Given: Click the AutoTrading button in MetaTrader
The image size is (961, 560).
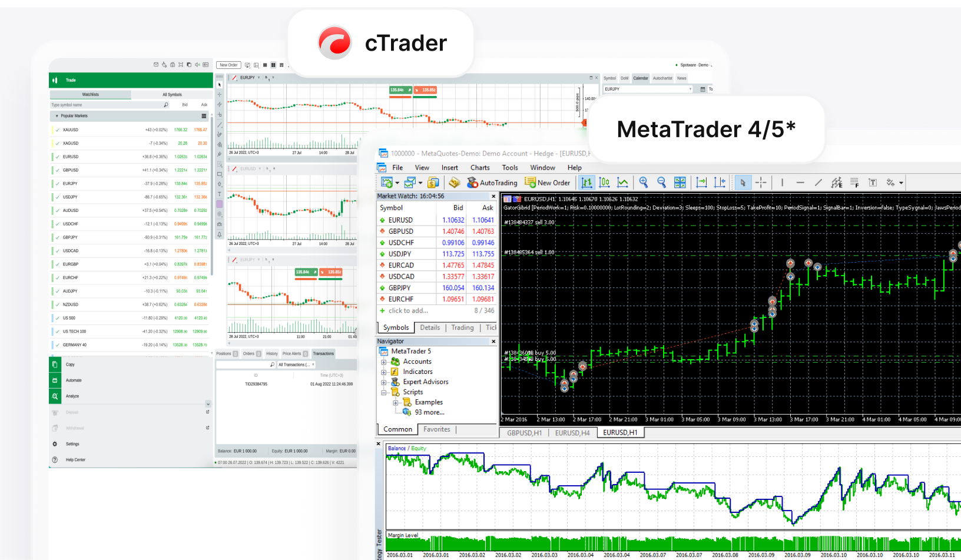Looking at the screenshot, I should coord(492,183).
